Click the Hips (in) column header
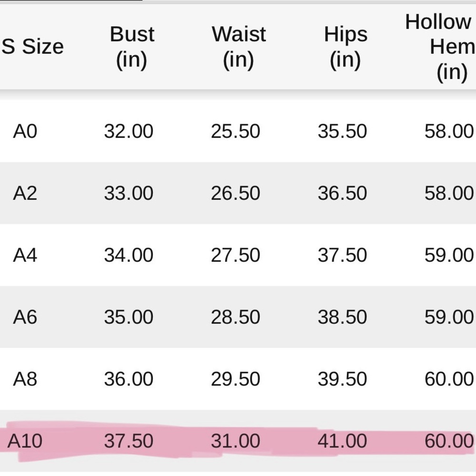Screen dimensions: 476x476 click(346, 47)
